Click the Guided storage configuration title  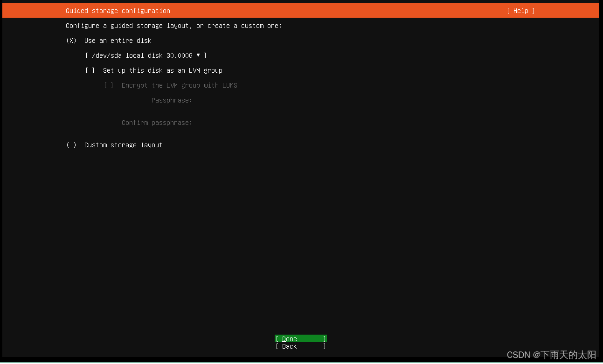pos(118,10)
